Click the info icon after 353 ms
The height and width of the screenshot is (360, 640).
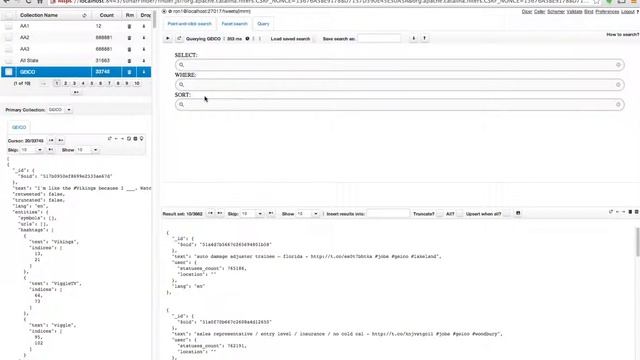pyautogui.click(x=247, y=39)
